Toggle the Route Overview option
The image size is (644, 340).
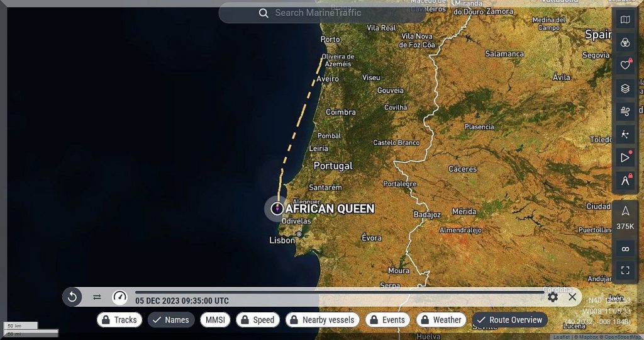point(510,320)
